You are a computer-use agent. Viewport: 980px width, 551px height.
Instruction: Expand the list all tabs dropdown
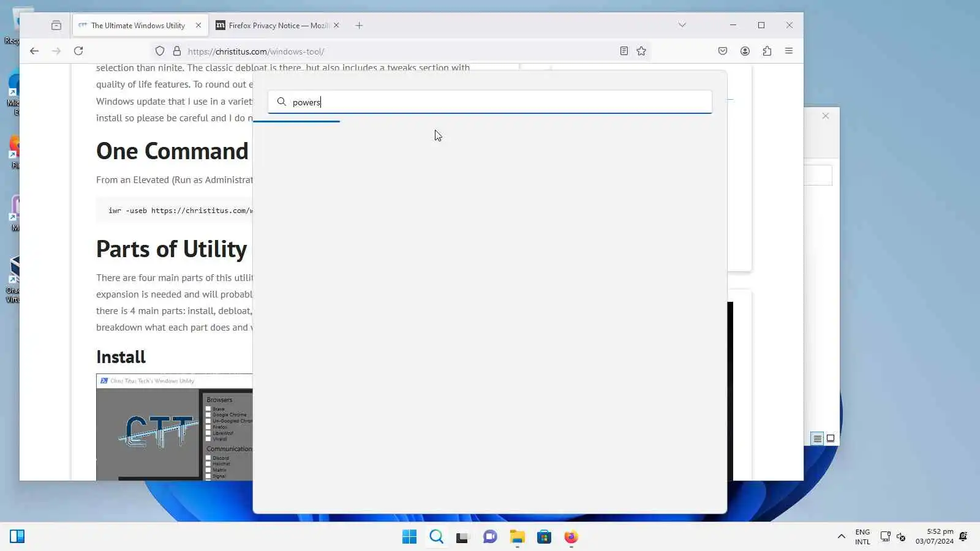click(x=682, y=26)
